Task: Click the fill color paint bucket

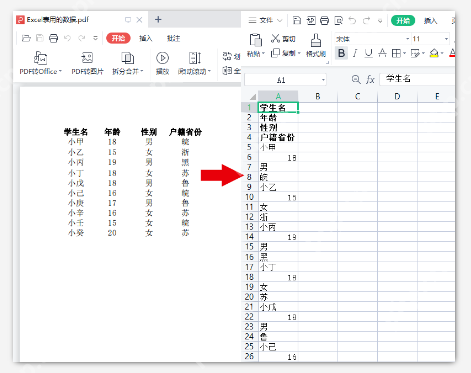Action: click(434, 53)
